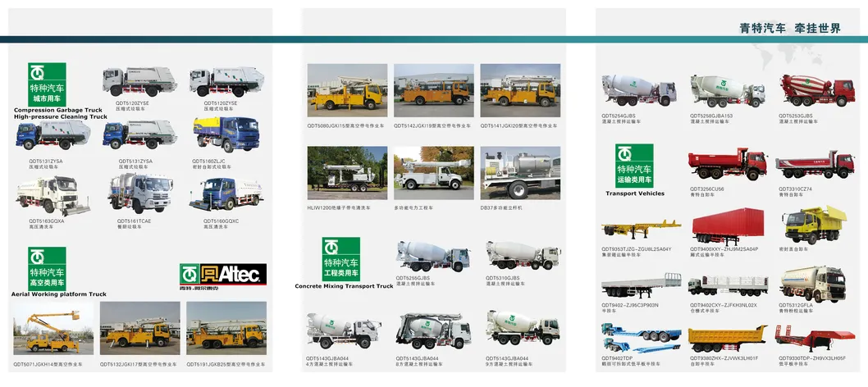Click the green 运输类用车 logo badge

pos(634,166)
